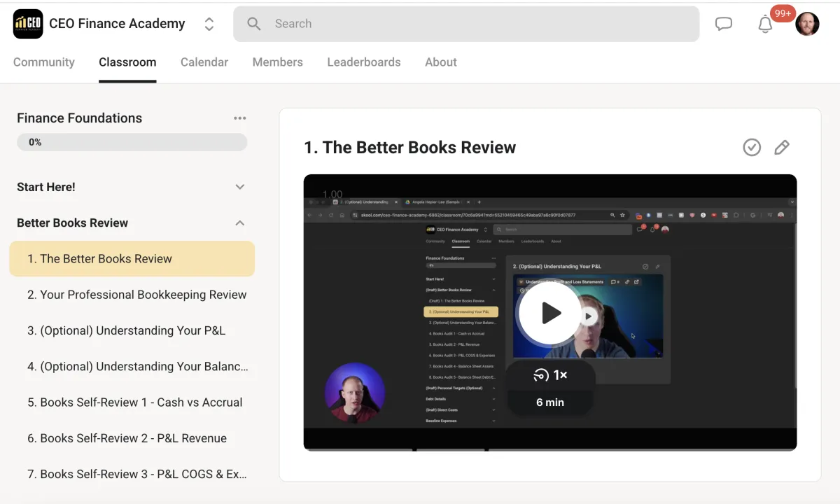Open lesson 7. Books Self-Review 3 - P&L COGS
The width and height of the screenshot is (840, 504).
tap(132, 474)
